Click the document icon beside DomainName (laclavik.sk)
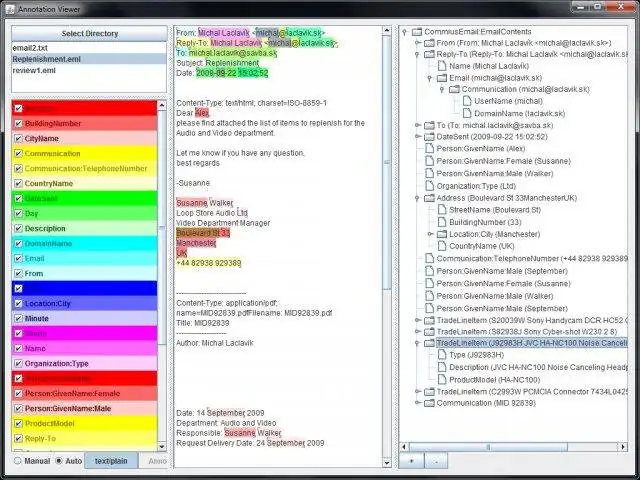Viewport: 640px width, 480px height. point(467,113)
